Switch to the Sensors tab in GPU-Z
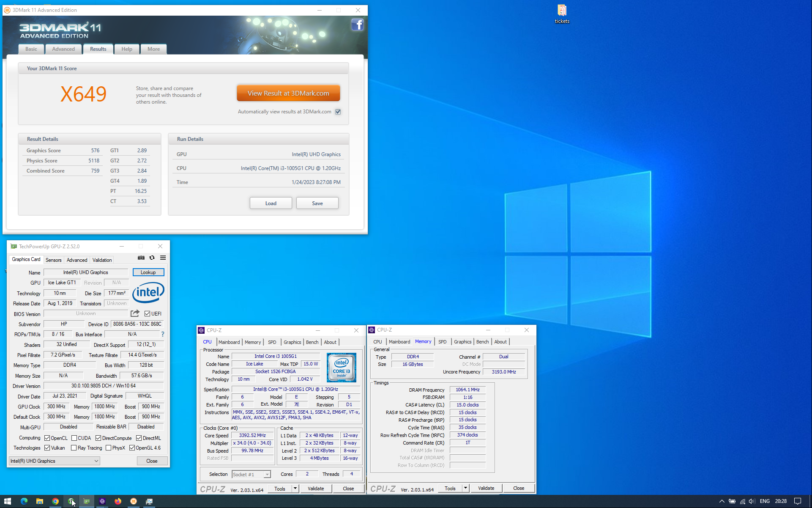Image resolution: width=812 pixels, height=508 pixels. (53, 260)
